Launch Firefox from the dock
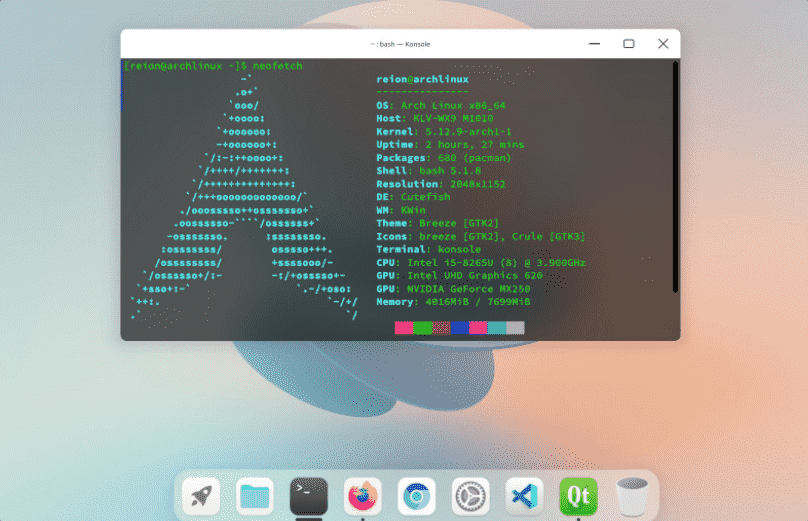This screenshot has height=521, width=808. pyautogui.click(x=363, y=496)
